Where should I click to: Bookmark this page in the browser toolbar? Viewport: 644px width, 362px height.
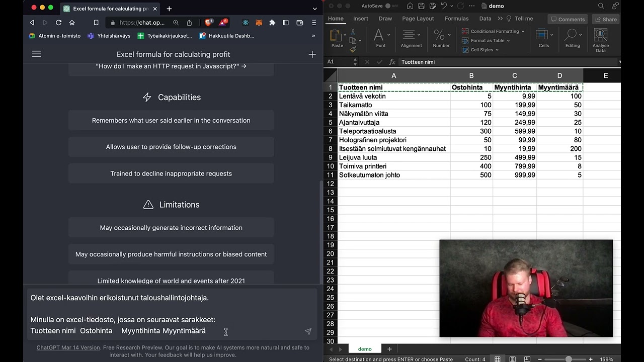96,23
